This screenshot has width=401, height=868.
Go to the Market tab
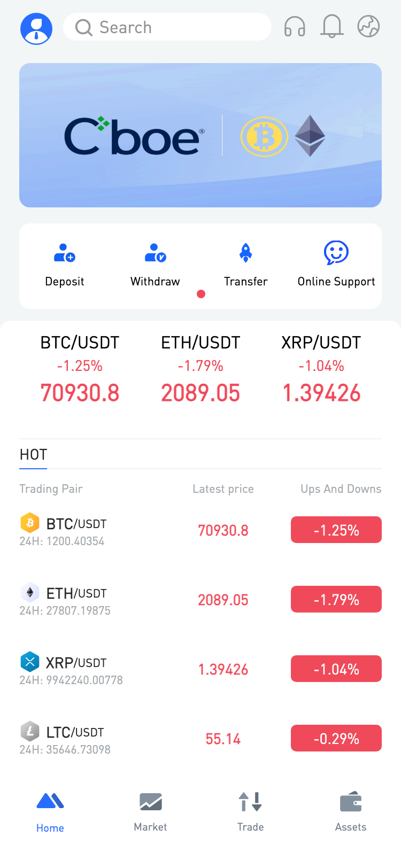click(x=150, y=811)
